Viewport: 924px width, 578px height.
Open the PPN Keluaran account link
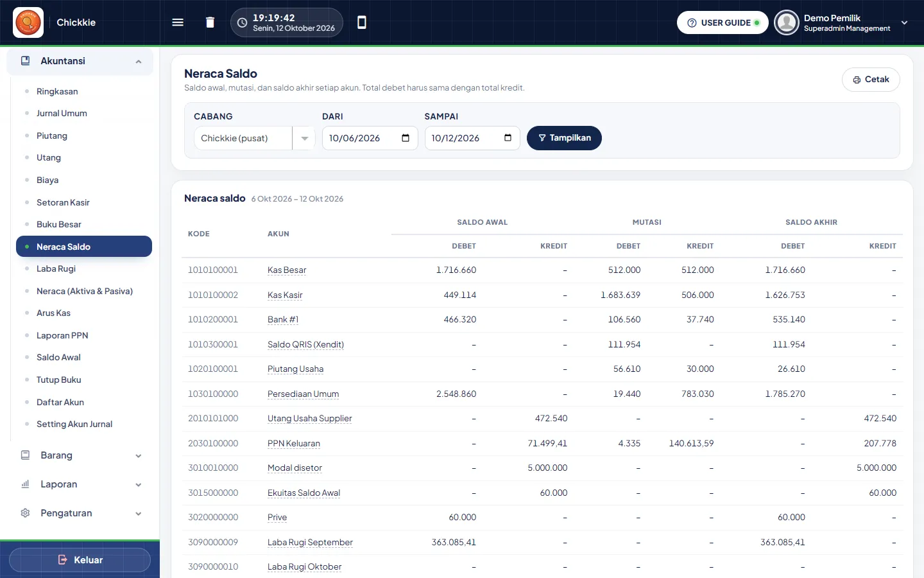tap(294, 444)
